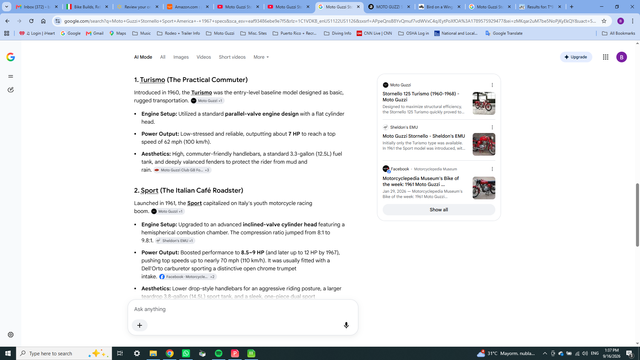640x360 pixels.
Task: Open settings gear in left sidebar
Action: coord(11,335)
